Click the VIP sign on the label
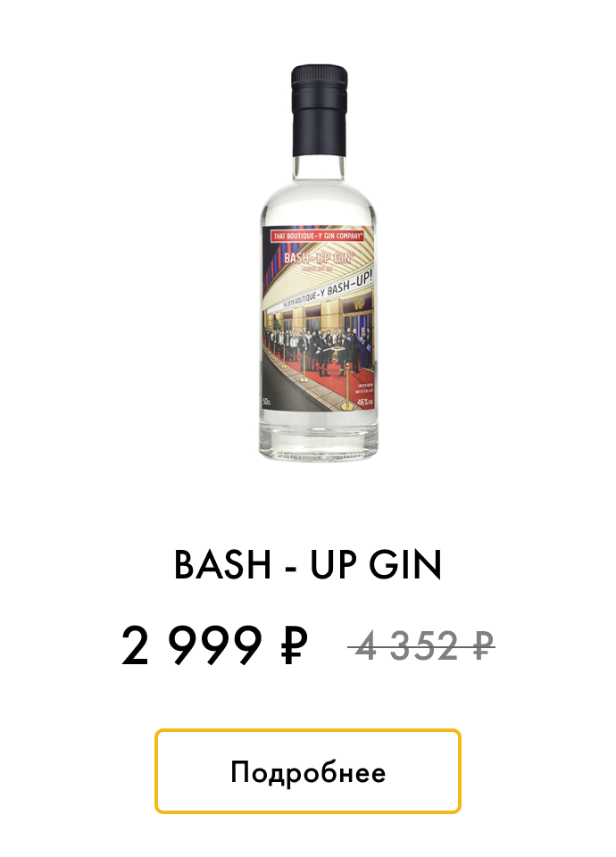Screen dimensions: 616x857 (359, 304)
